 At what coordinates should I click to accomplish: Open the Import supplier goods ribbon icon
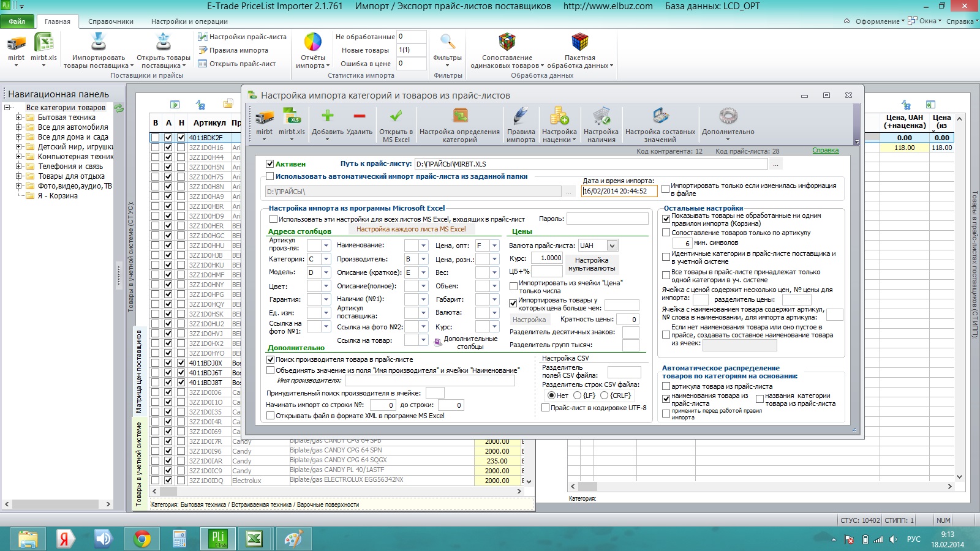[98, 42]
